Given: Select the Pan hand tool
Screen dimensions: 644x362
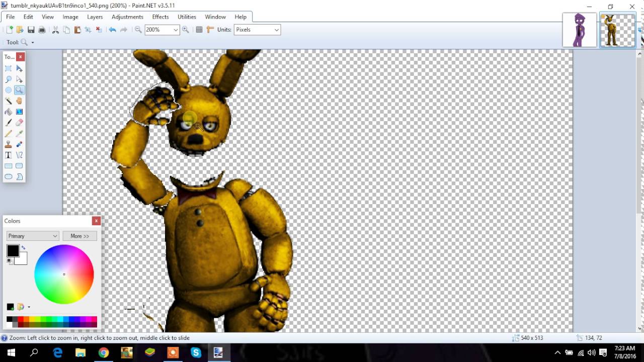Looking at the screenshot, I should 19,101.
